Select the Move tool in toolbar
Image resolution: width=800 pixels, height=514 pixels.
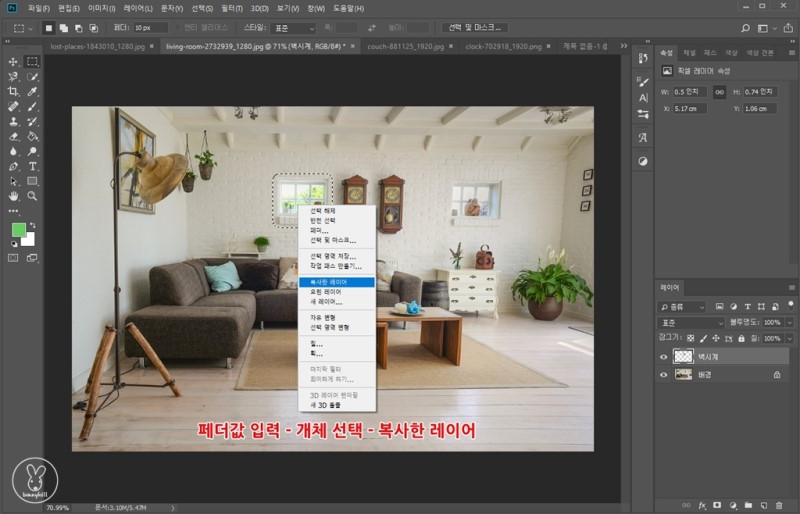tap(14, 62)
